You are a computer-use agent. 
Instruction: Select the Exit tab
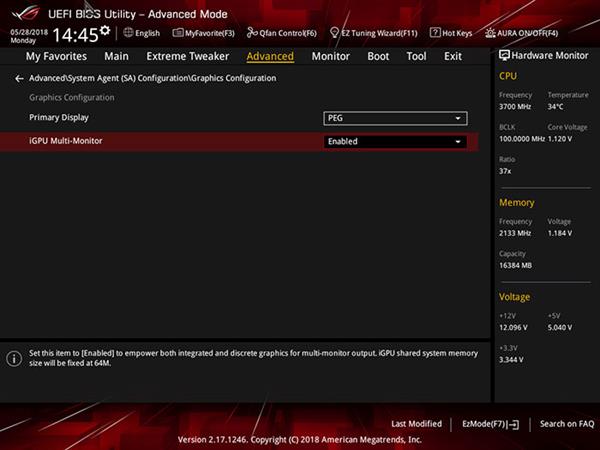(453, 56)
